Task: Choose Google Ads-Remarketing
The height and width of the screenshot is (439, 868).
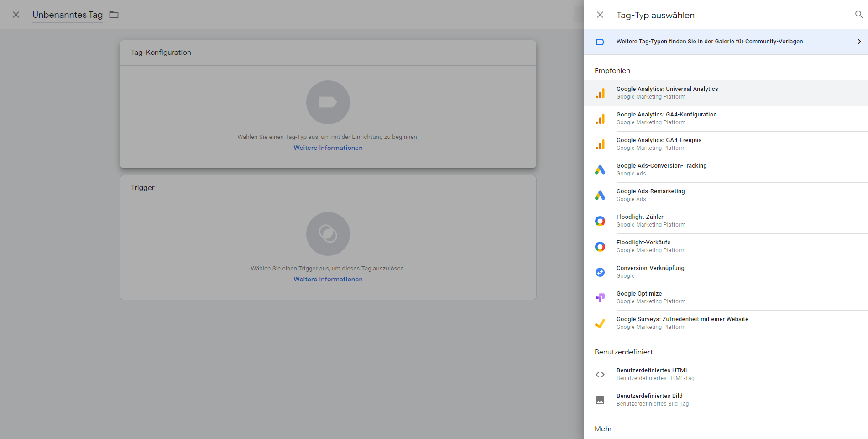Action: pyautogui.click(x=726, y=196)
